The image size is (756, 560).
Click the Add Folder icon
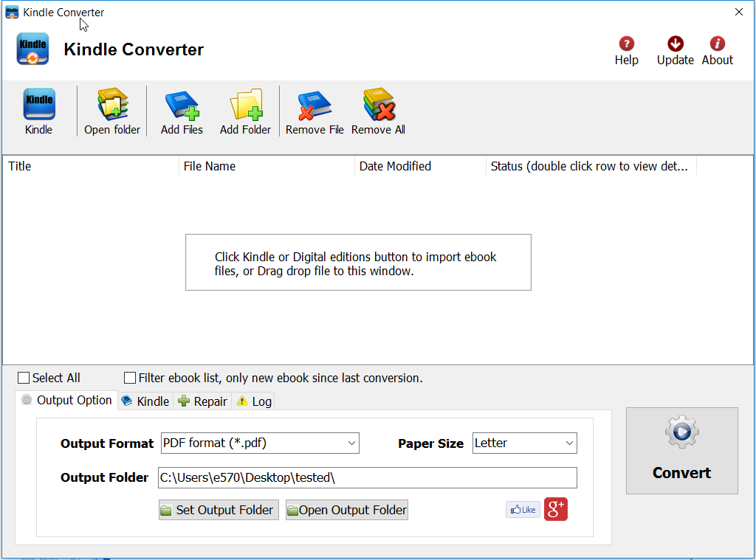[x=246, y=104]
